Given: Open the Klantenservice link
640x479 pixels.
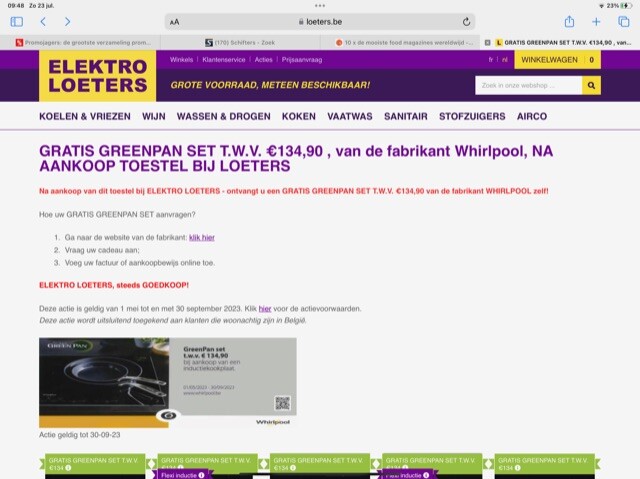Looking at the screenshot, I should point(224,60).
